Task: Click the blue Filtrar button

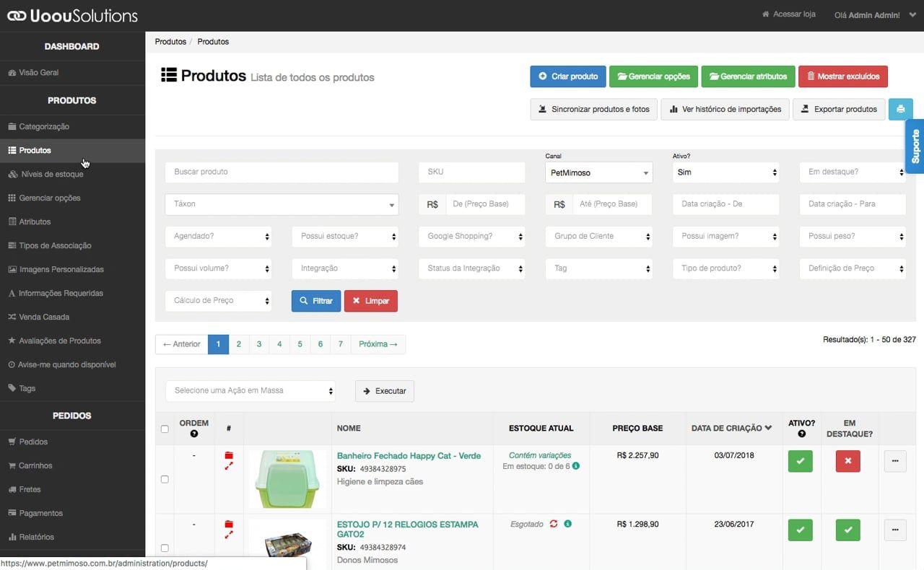Action: tap(316, 301)
